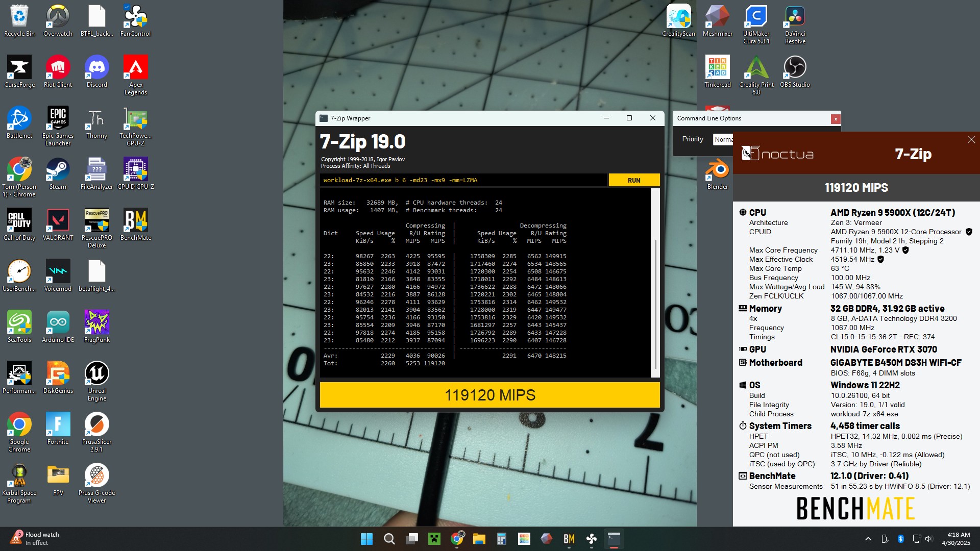This screenshot has width=980, height=551.
Task: Open the FanControl desktop shortcut
Action: pyautogui.click(x=135, y=21)
